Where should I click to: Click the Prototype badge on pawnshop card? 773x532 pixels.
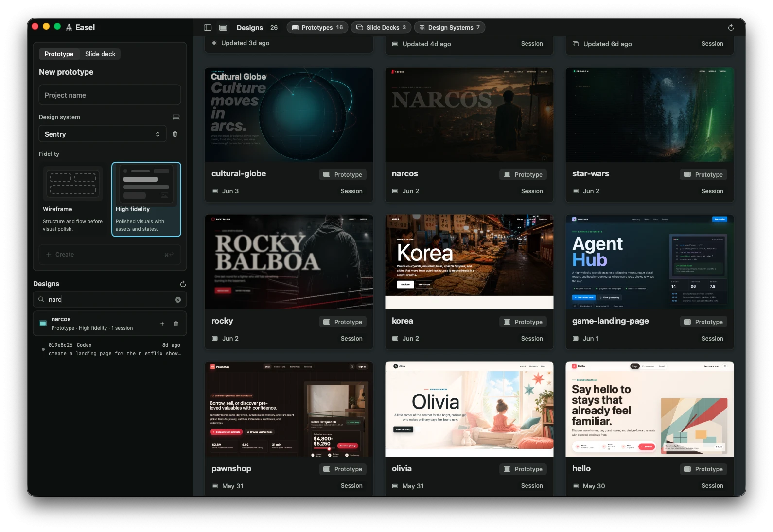pyautogui.click(x=343, y=469)
